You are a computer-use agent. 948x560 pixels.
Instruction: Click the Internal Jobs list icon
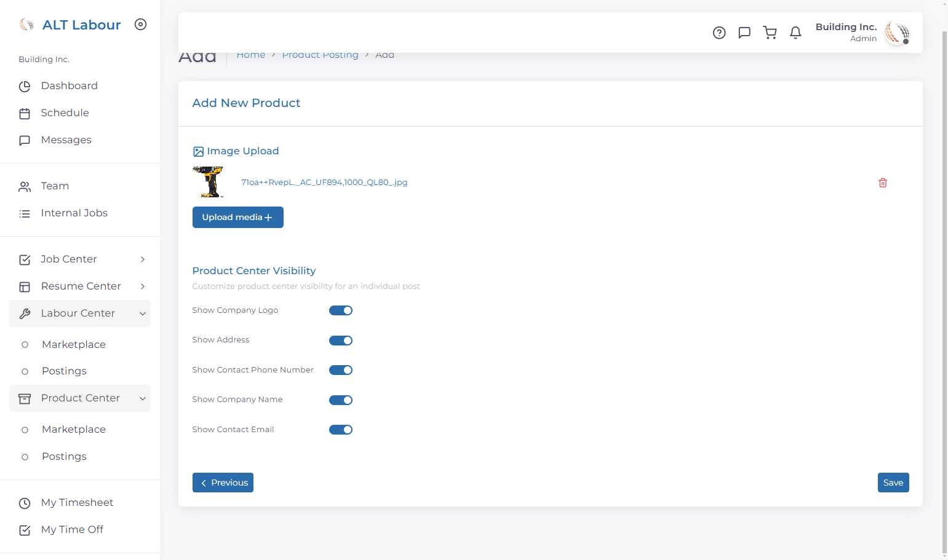click(x=25, y=213)
